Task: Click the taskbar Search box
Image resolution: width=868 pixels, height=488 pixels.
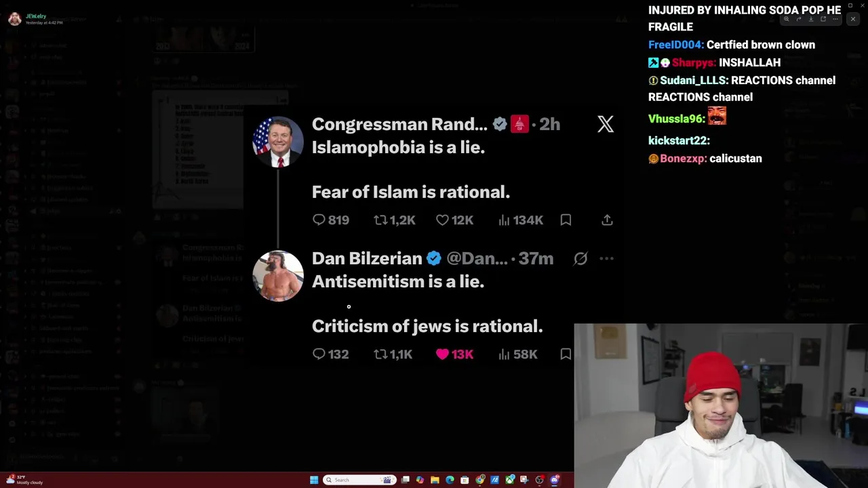Action: coord(359,480)
